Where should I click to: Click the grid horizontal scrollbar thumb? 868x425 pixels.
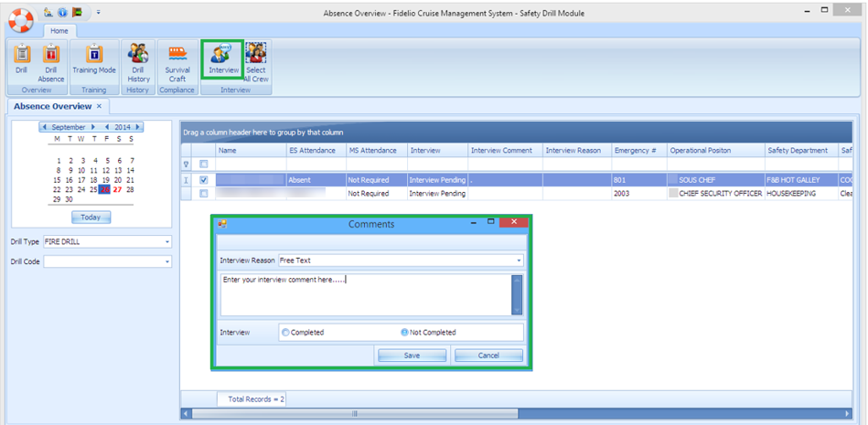[354, 413]
